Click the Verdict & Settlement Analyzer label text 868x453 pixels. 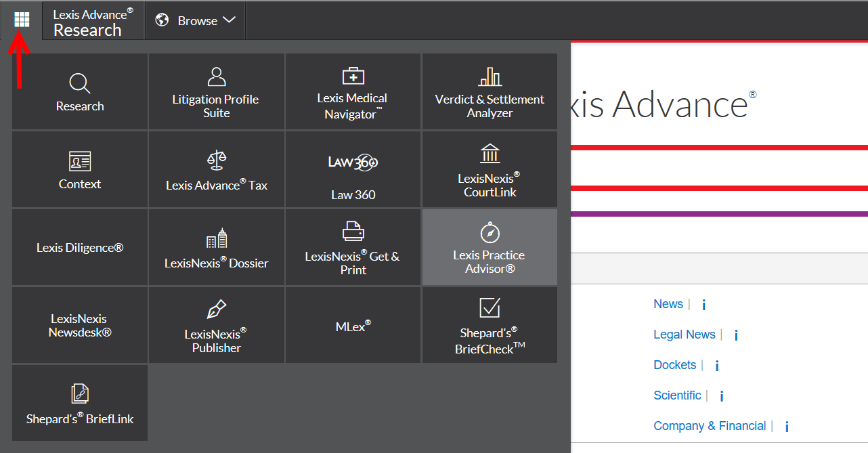tap(490, 106)
